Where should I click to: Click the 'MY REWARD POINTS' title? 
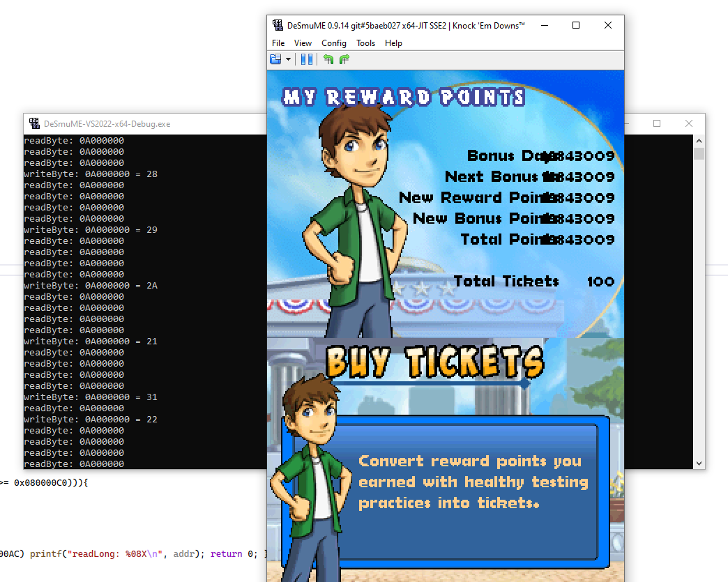coord(404,98)
